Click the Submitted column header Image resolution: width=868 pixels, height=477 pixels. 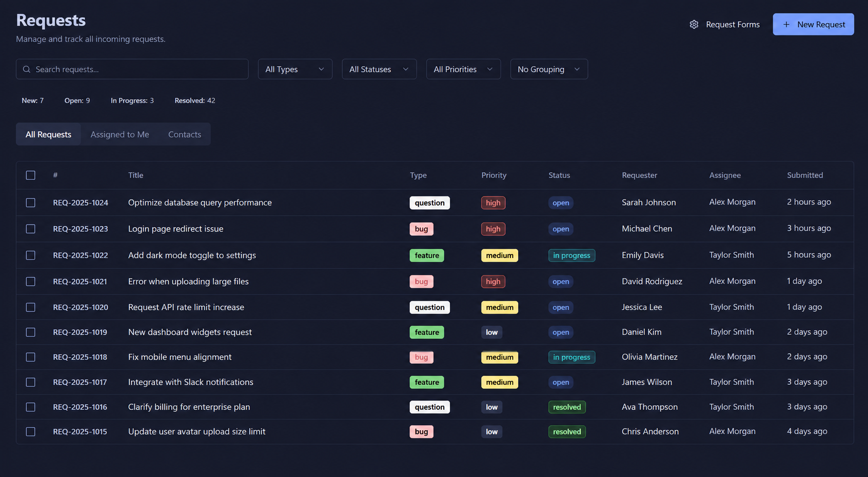point(805,175)
